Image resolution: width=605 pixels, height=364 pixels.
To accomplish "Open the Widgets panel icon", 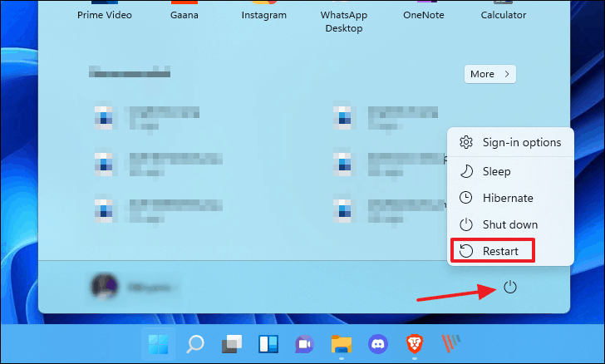I will click(x=268, y=342).
